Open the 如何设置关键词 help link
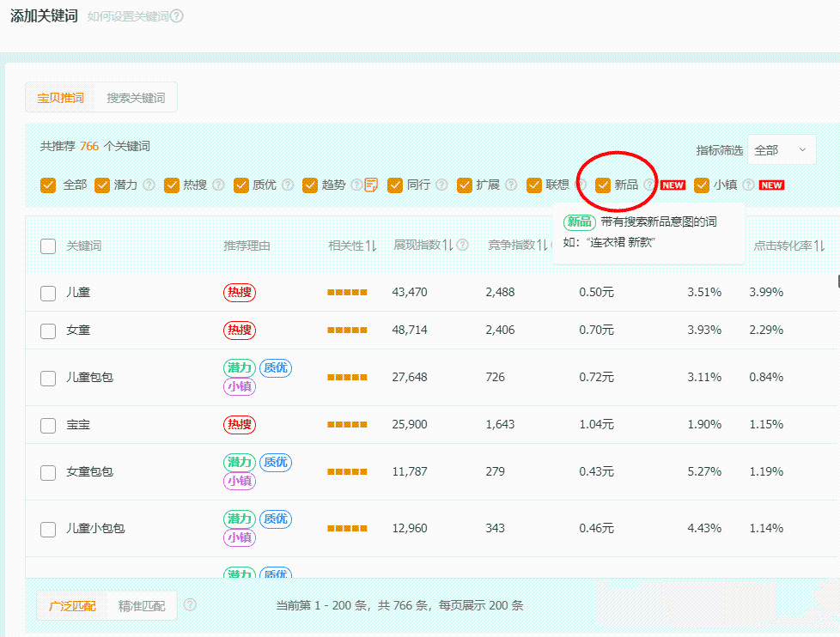Image resolution: width=840 pixels, height=637 pixels. click(x=127, y=16)
